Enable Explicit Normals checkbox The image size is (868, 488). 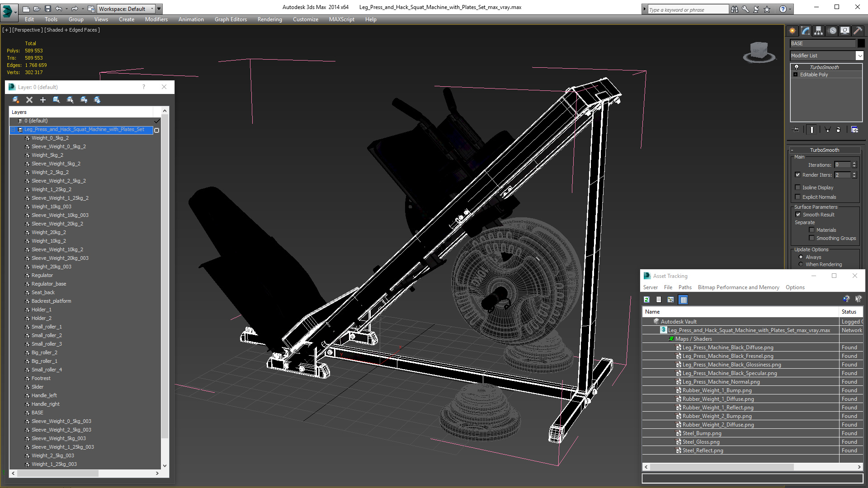point(798,197)
